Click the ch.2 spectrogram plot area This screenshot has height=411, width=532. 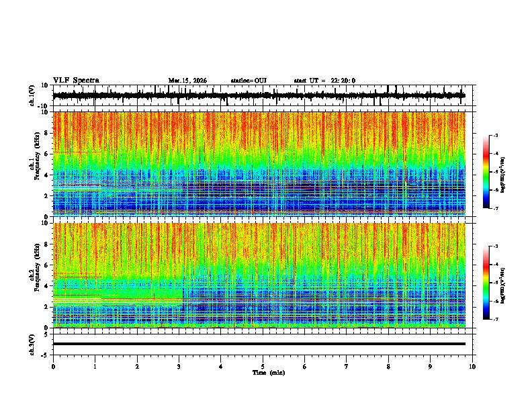click(259, 275)
